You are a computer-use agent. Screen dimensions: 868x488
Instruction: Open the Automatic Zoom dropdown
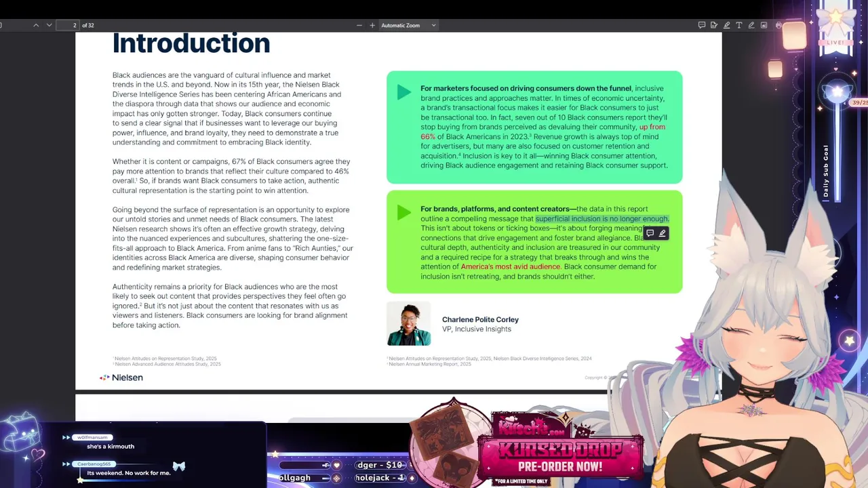[408, 25]
